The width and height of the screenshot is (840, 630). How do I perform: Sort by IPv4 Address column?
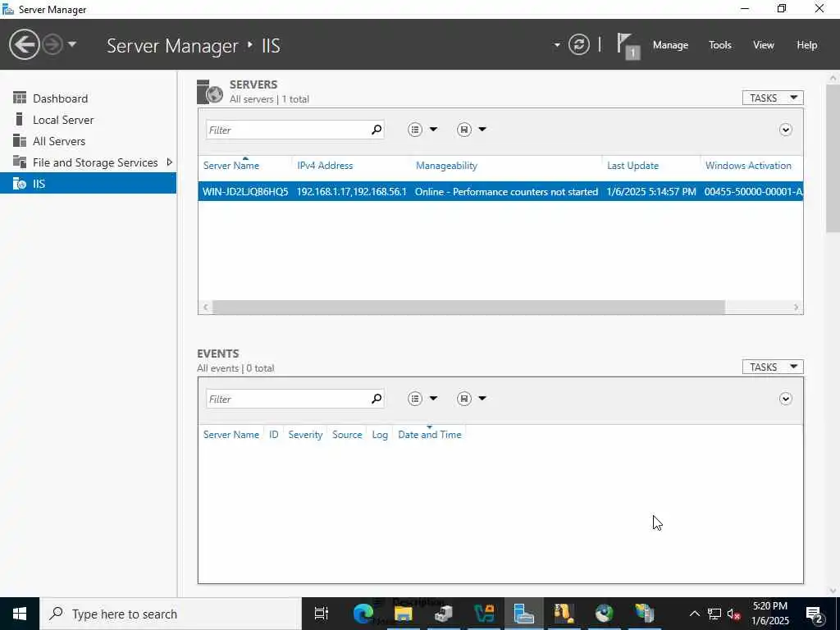click(325, 166)
